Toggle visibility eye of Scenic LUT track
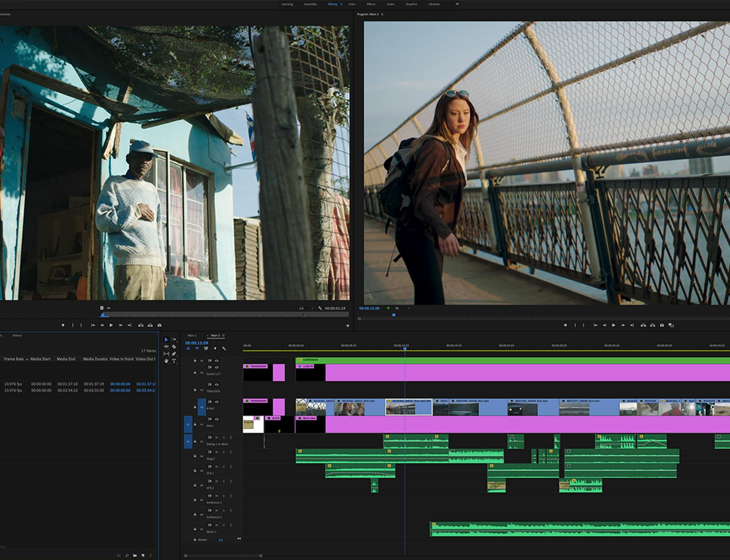 pos(217,367)
